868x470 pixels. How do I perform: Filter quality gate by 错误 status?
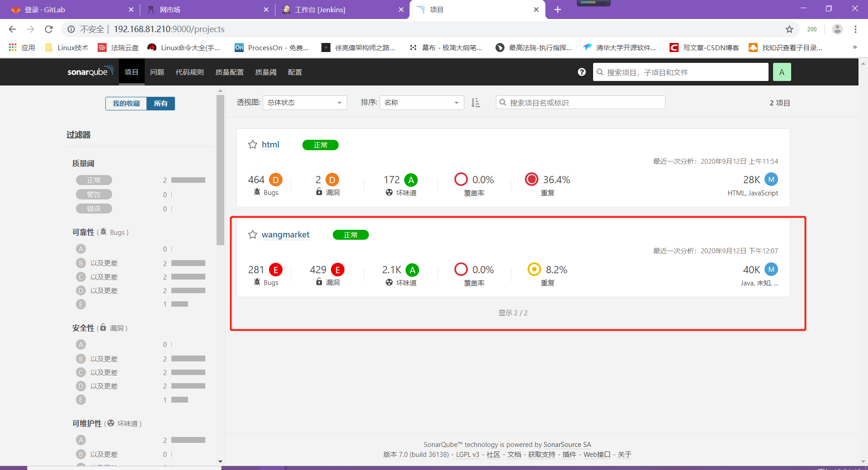pos(94,209)
